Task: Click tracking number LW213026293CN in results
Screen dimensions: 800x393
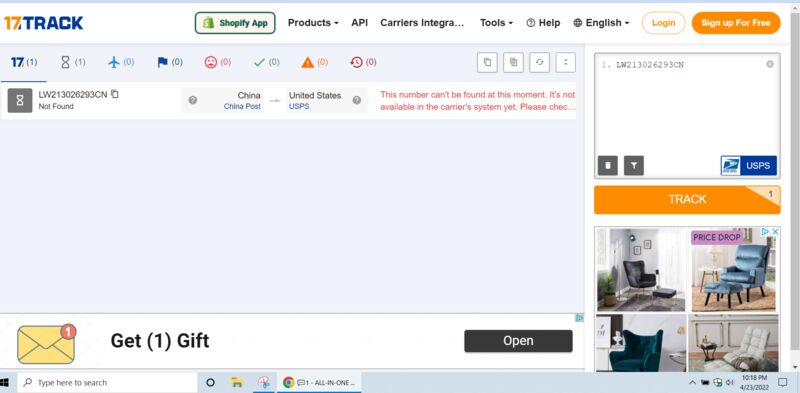Action: [73, 94]
